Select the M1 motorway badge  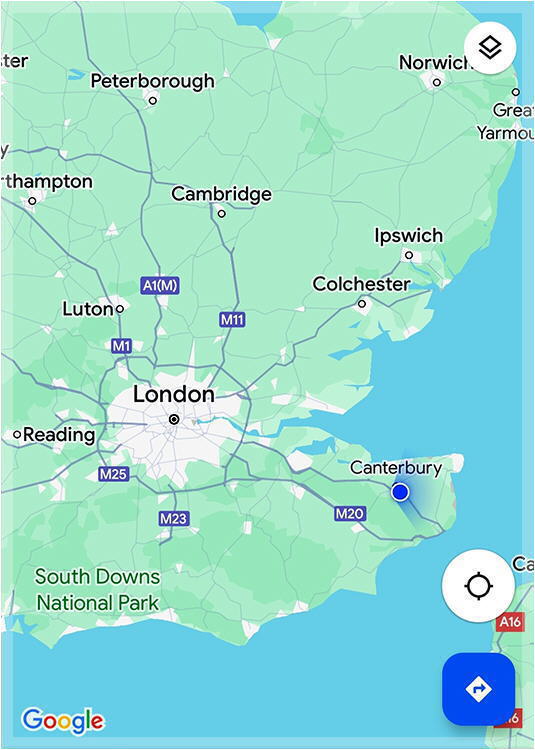coord(121,346)
